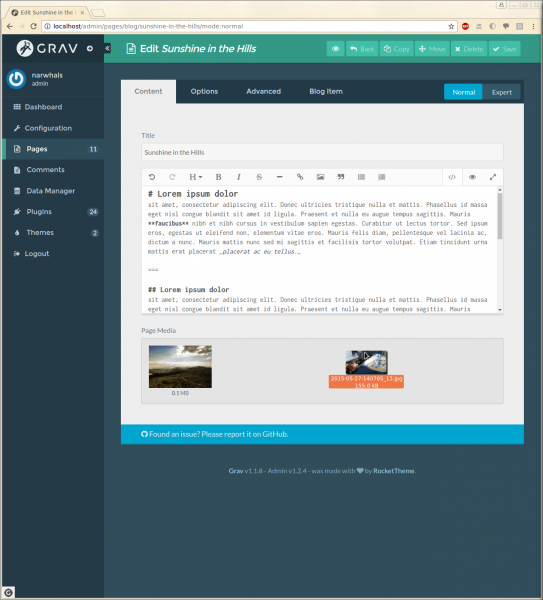Undo the last editor change
The height and width of the screenshot is (600, 543).
152,177
